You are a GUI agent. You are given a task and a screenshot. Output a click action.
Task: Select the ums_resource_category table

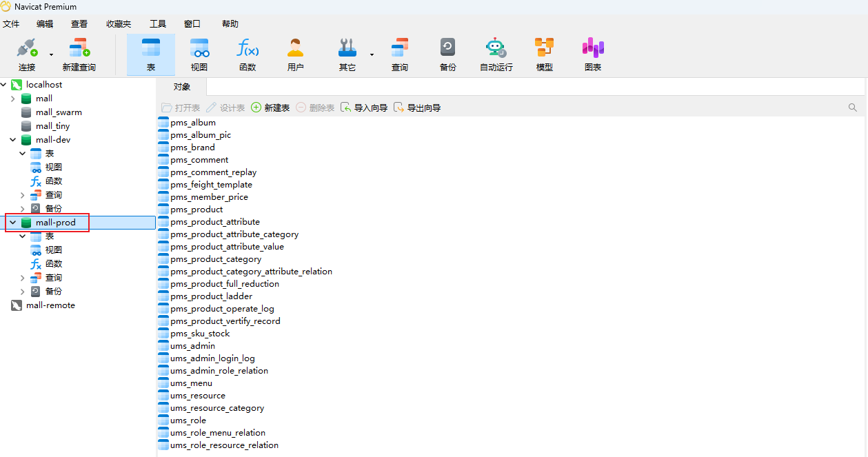coord(217,408)
